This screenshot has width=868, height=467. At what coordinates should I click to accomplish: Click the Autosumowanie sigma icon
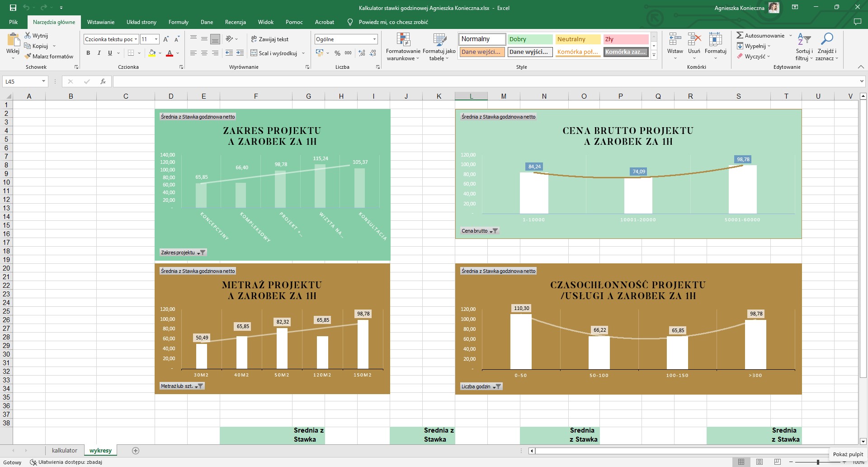[x=740, y=35]
